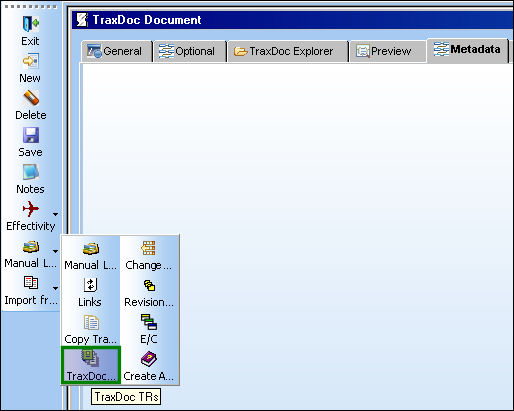Screen dimensions: 514x411
Task: Click the highlighted TraxDoc TRs item
Action: [90, 365]
